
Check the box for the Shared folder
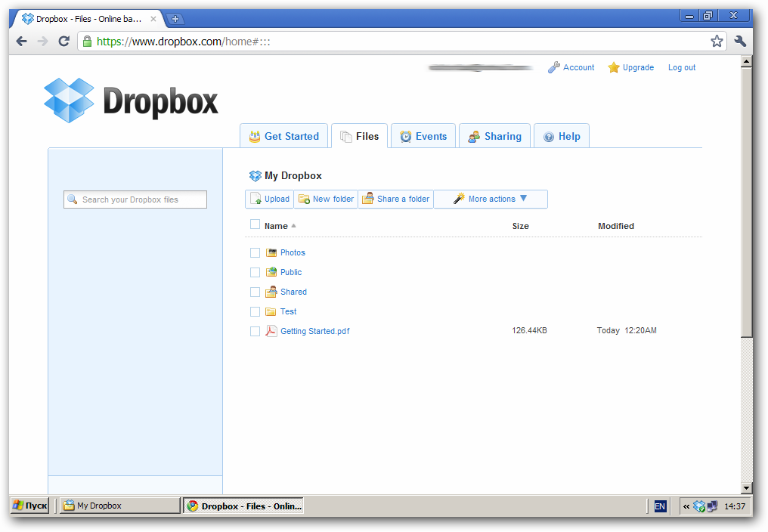255,292
